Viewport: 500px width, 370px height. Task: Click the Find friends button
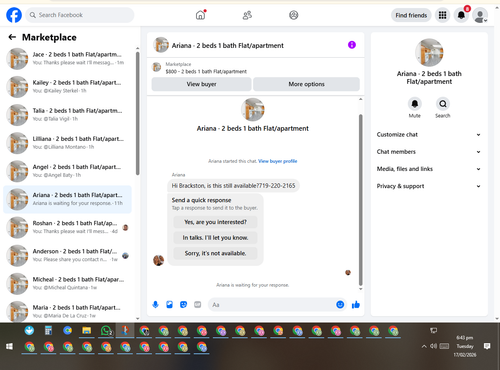(x=411, y=15)
